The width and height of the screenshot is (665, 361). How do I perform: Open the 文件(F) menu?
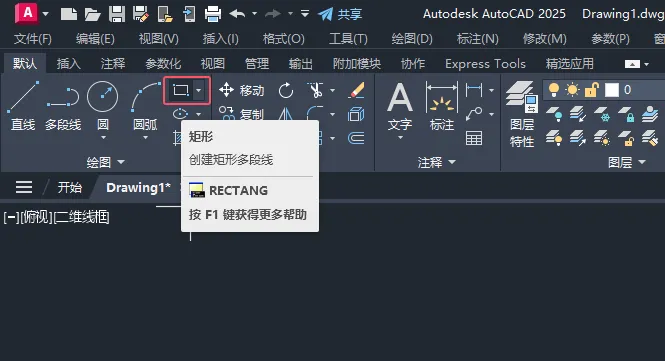coord(33,39)
